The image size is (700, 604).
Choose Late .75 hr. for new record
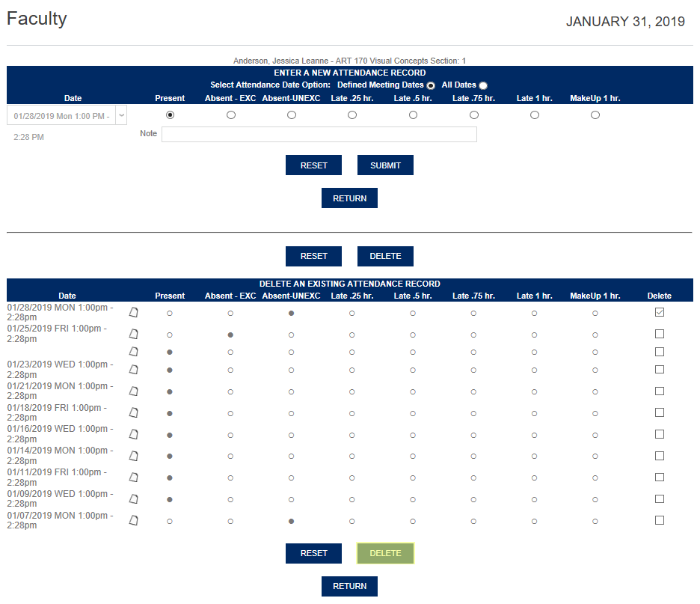pyautogui.click(x=474, y=115)
